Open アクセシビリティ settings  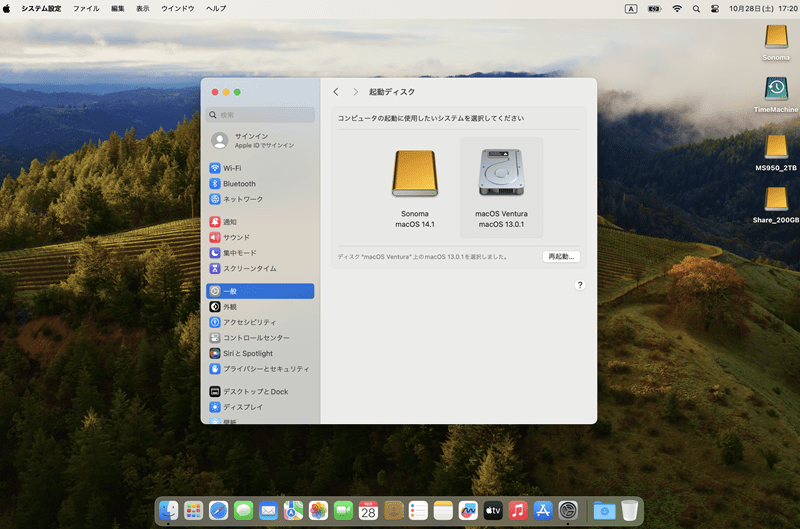click(260, 322)
